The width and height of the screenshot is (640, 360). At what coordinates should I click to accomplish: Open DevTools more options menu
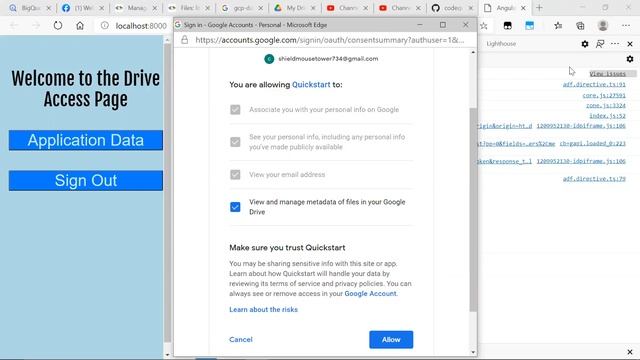615,44
